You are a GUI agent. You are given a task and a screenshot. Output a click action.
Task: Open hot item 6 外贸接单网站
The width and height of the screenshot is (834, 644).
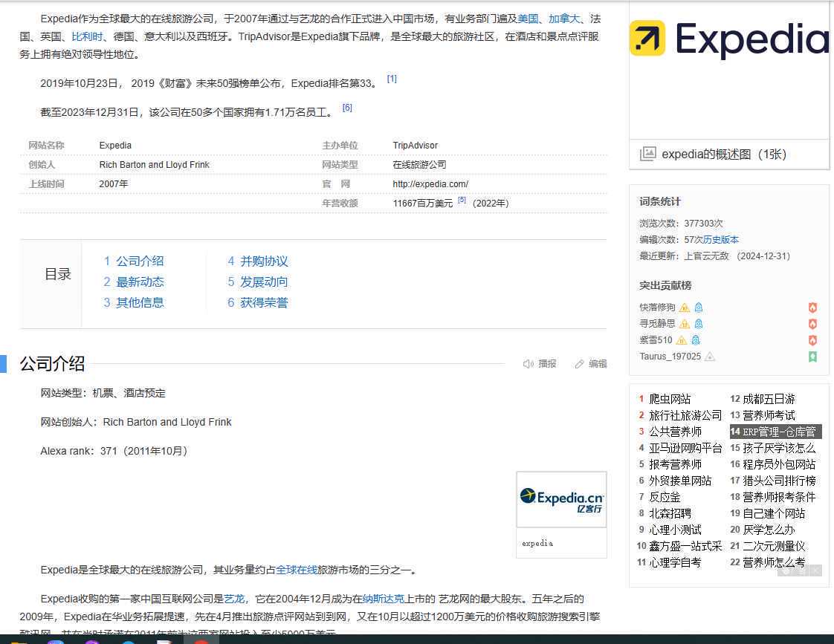coord(680,481)
